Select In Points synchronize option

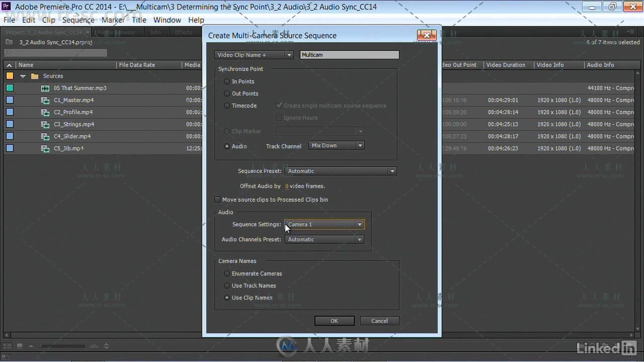(x=227, y=81)
